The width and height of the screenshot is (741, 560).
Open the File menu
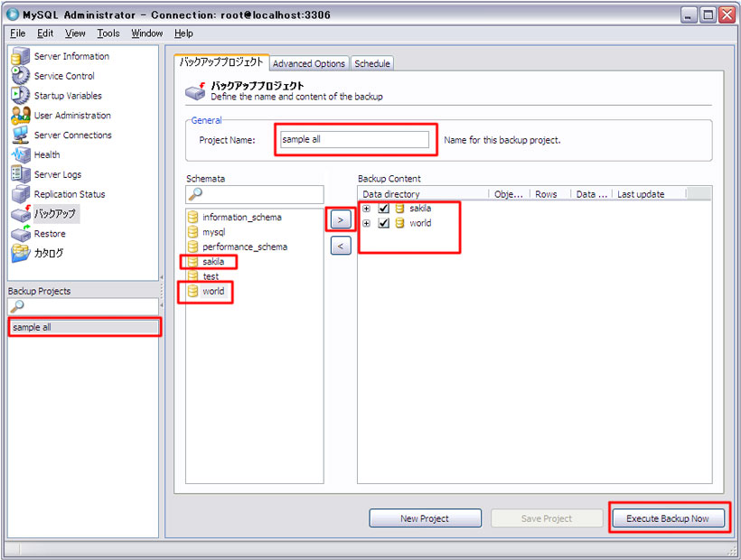17,33
